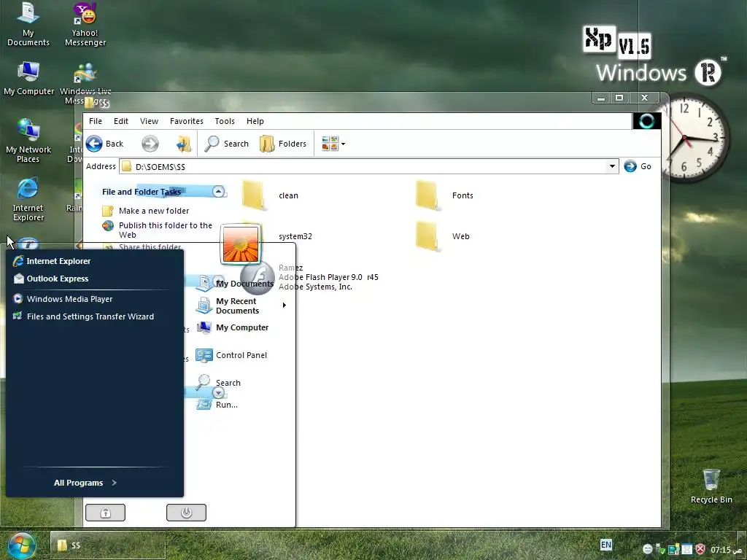Open the Address bar dropdown arrow
Screen dimensions: 747x560
pos(612,166)
